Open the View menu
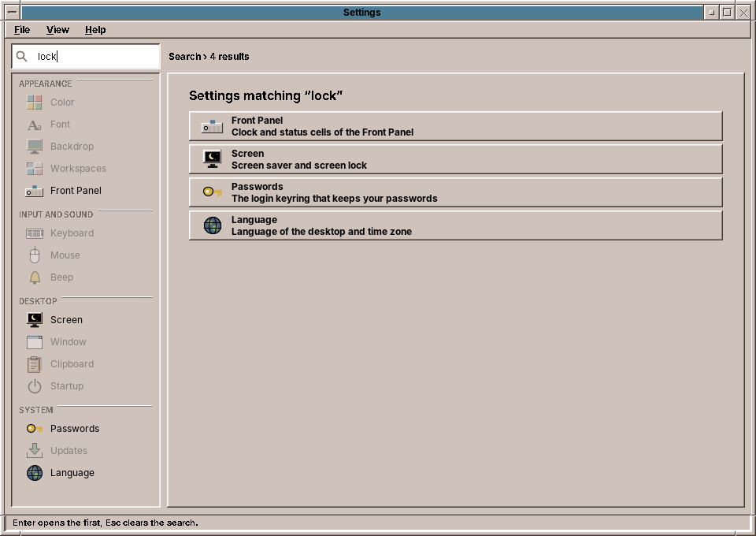This screenshot has height=536, width=756. tap(57, 30)
